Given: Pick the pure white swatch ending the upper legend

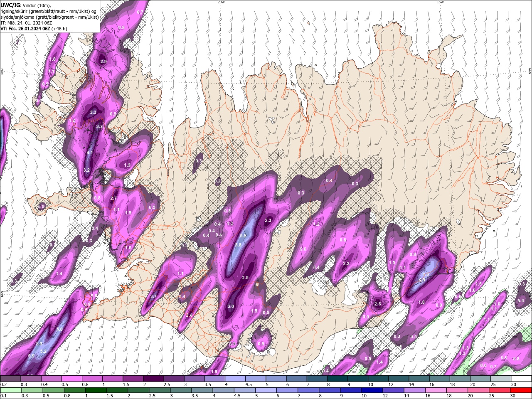Looking at the screenshot, I should [521, 379].
